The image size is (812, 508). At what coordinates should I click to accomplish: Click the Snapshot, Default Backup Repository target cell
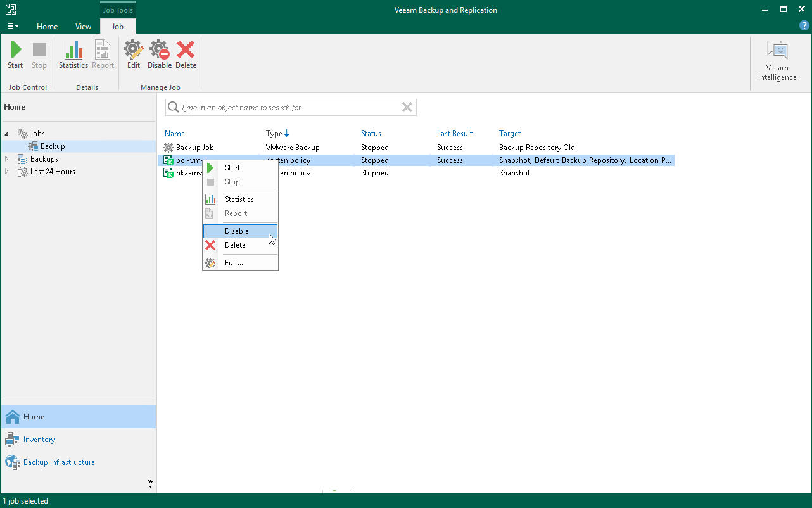coord(585,160)
